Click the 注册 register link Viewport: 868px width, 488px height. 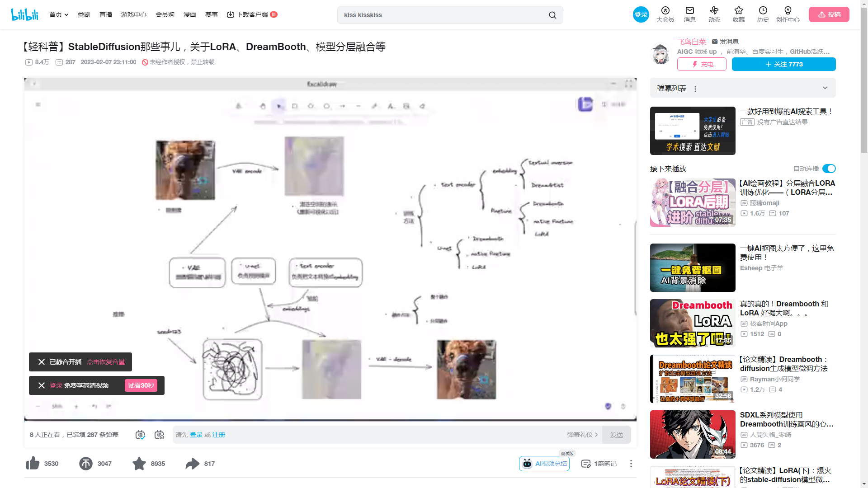219,435
